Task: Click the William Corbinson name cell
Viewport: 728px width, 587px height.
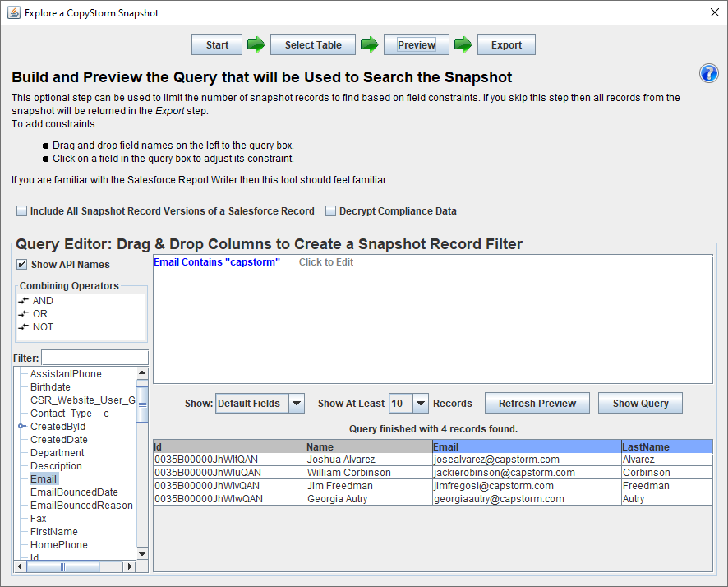Action: pos(369,472)
